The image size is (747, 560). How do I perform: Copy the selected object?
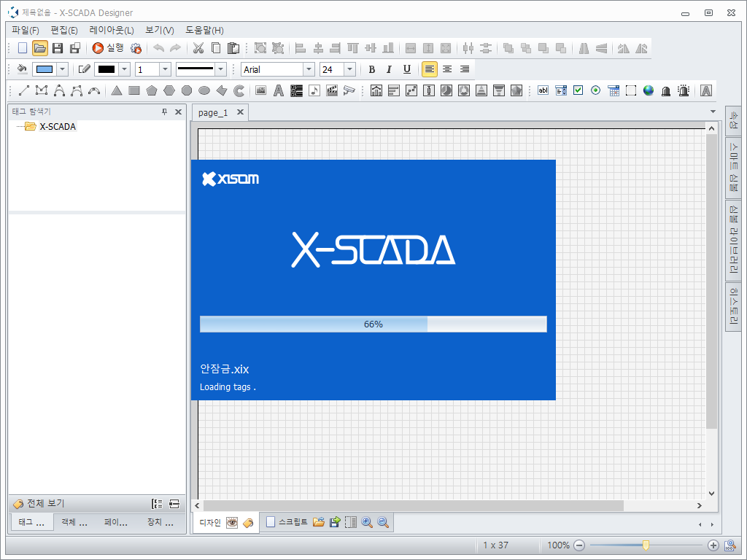tap(216, 48)
